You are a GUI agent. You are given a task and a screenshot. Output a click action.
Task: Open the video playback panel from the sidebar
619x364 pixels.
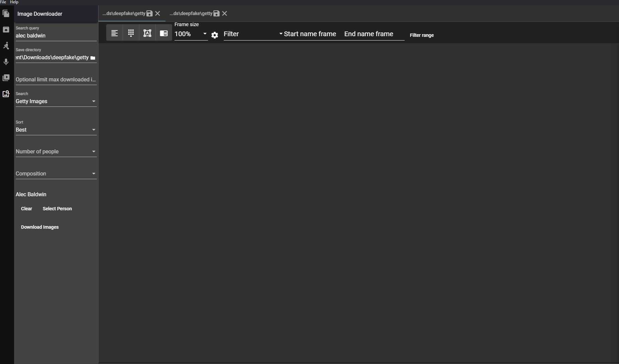coord(6,78)
